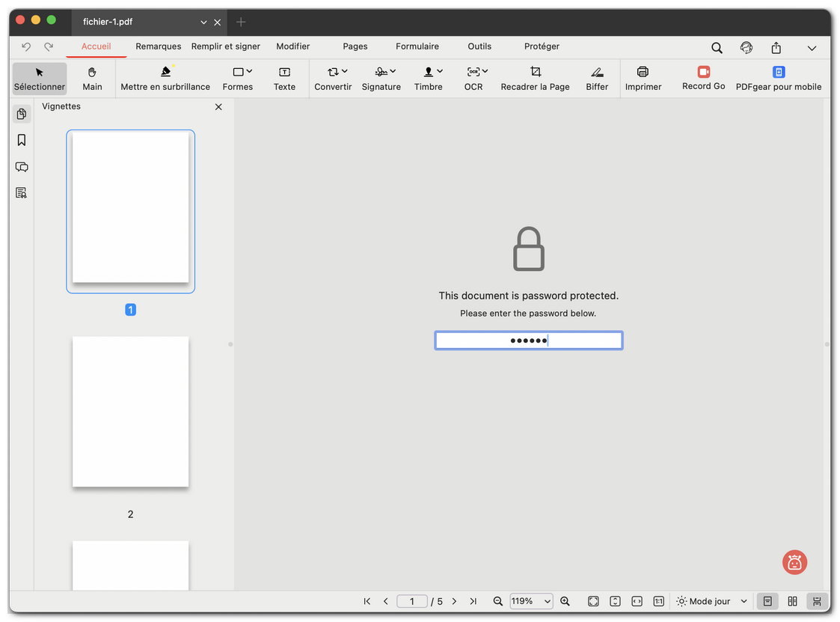Activate the Biffer redaction tool

(596, 78)
